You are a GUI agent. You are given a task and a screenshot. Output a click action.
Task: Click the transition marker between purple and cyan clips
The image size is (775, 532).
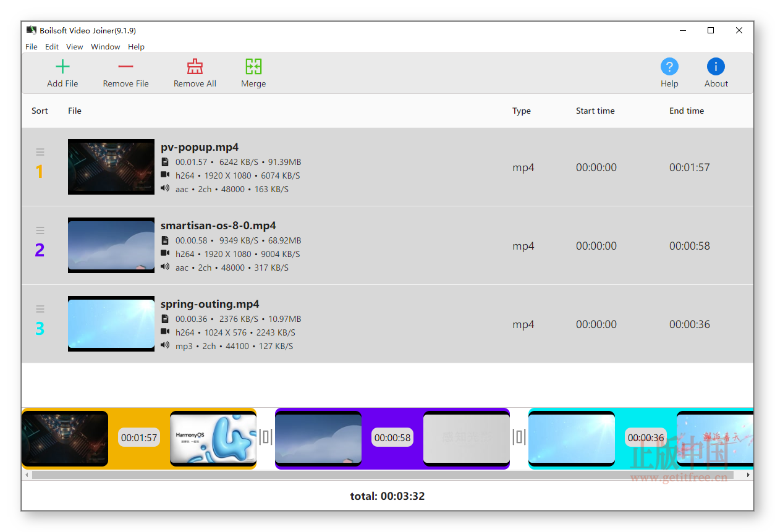(519, 437)
